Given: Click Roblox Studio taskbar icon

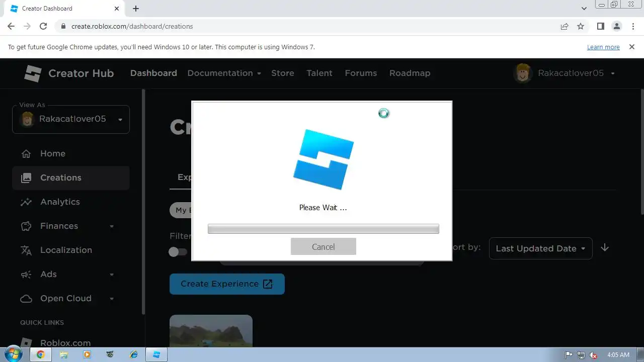Looking at the screenshot, I should [156, 354].
